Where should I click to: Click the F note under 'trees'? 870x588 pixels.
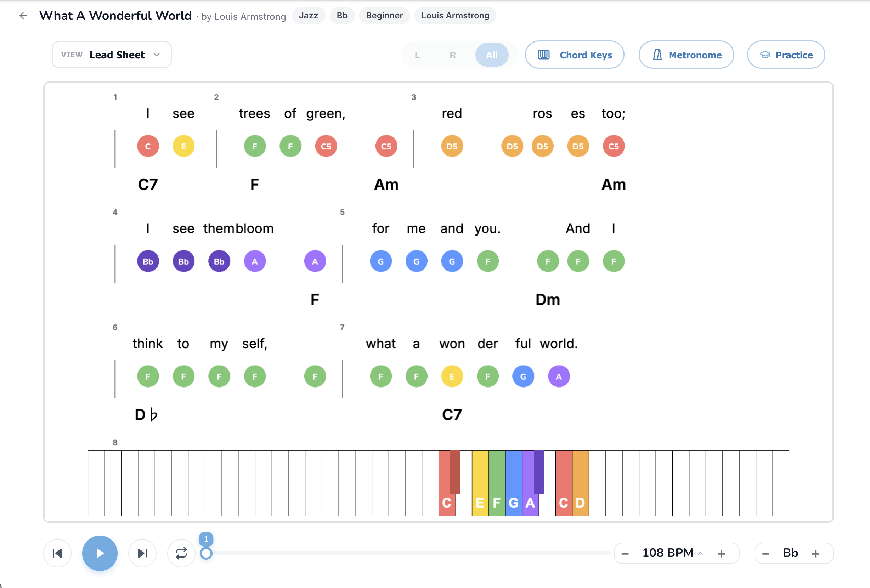(x=255, y=146)
